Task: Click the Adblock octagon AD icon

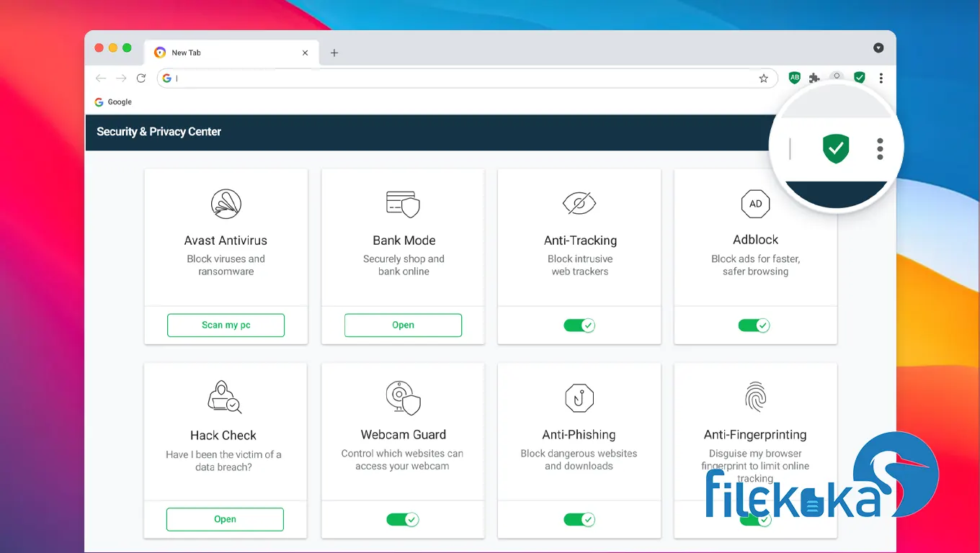Action: (x=755, y=204)
